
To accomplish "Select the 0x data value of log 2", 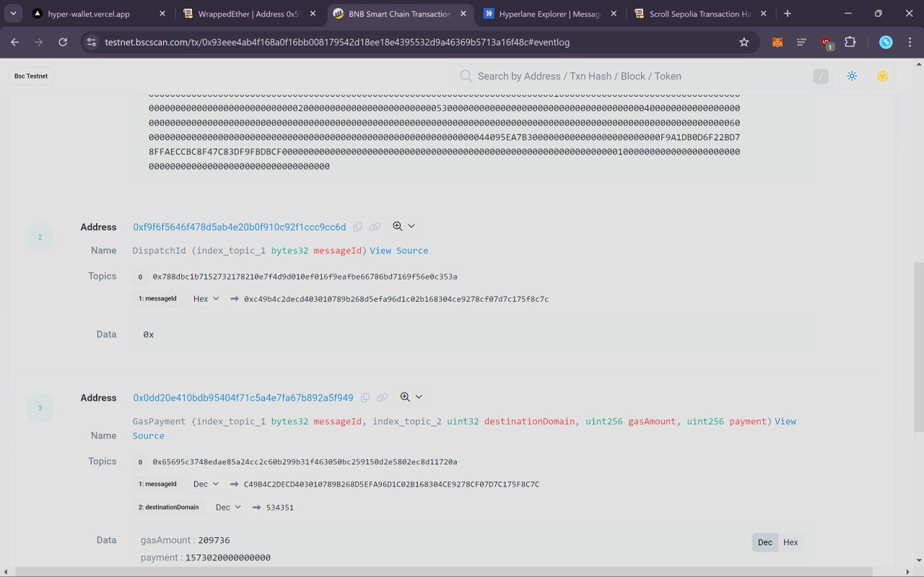I will point(149,334).
